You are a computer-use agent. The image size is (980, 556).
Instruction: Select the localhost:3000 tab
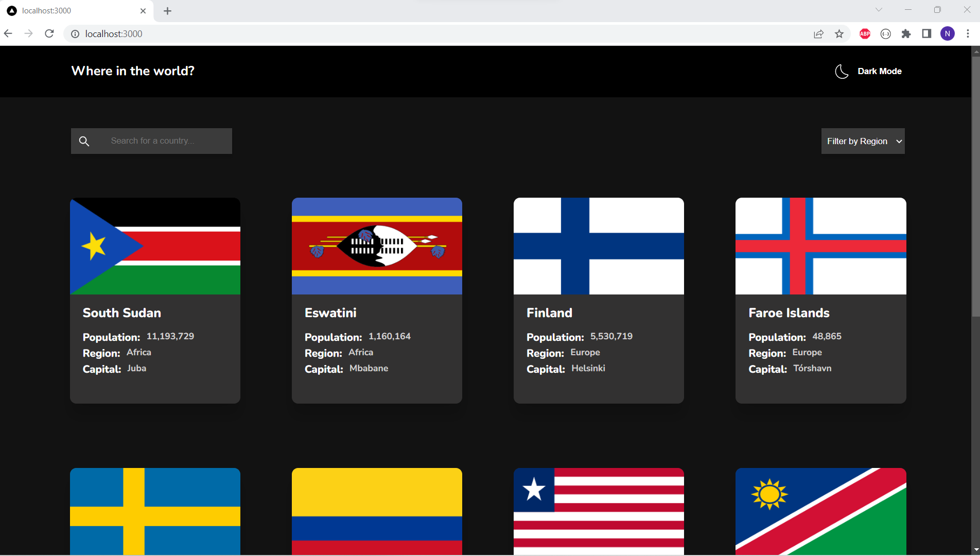(72, 11)
